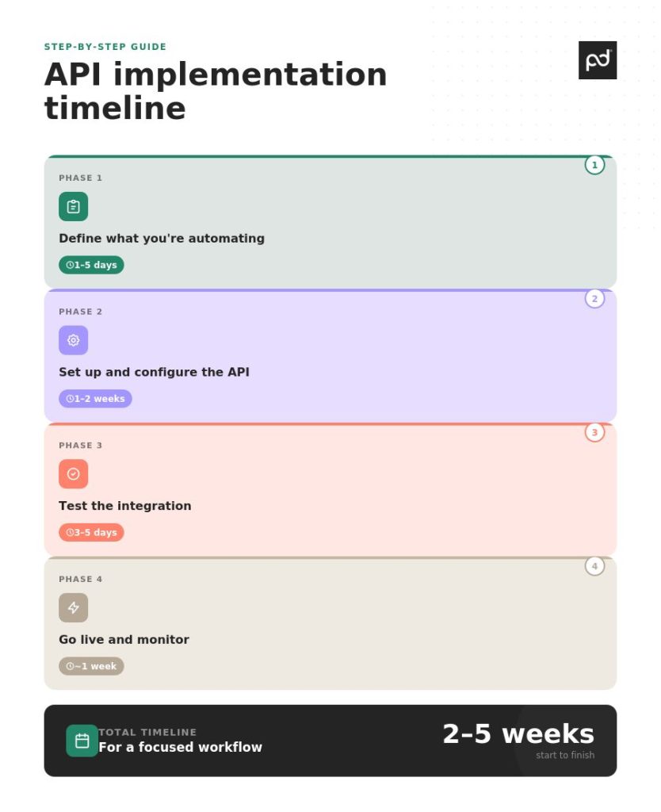Select the number 4 step circle
This screenshot has height=812, width=661.
(594, 566)
